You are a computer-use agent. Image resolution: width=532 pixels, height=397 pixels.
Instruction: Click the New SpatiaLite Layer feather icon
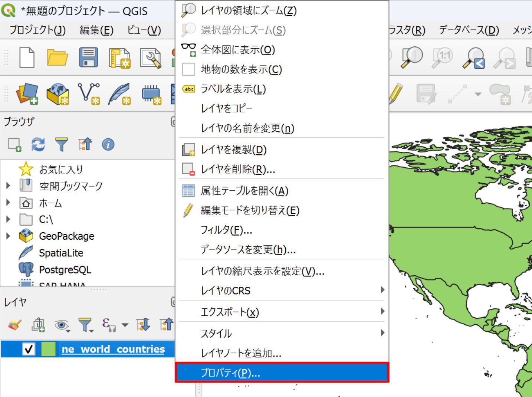point(119,94)
